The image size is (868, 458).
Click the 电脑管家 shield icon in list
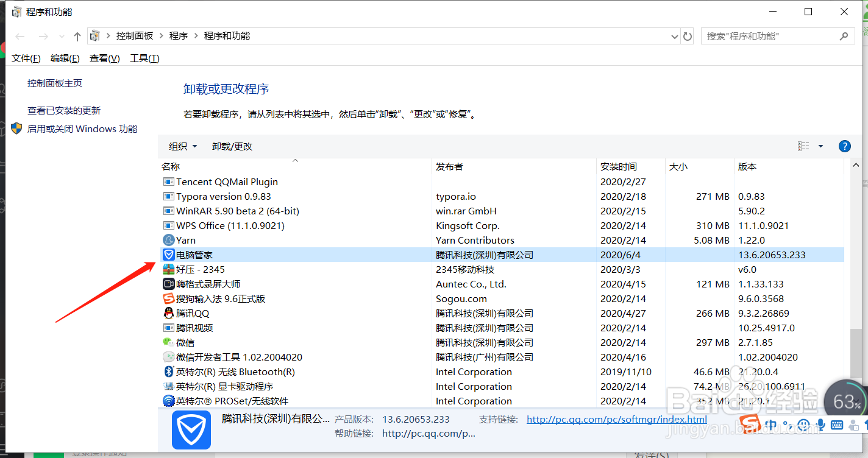click(169, 255)
